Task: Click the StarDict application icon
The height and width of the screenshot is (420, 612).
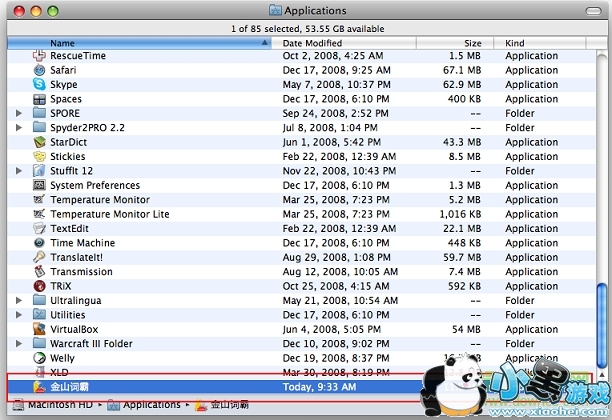Action: [x=39, y=143]
